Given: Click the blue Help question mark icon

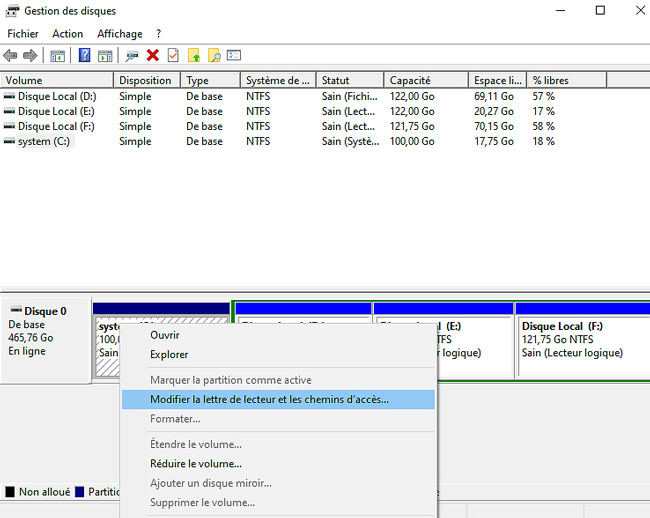Looking at the screenshot, I should pos(85,56).
